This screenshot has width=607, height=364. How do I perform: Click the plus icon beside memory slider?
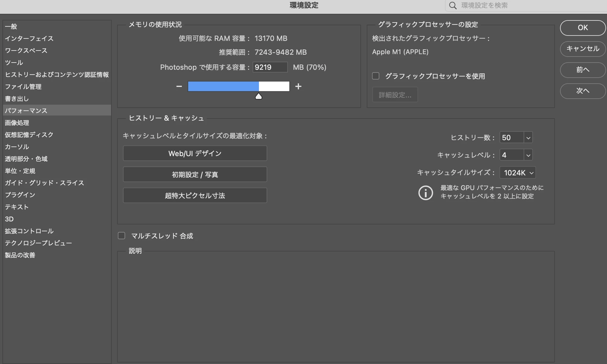298,87
